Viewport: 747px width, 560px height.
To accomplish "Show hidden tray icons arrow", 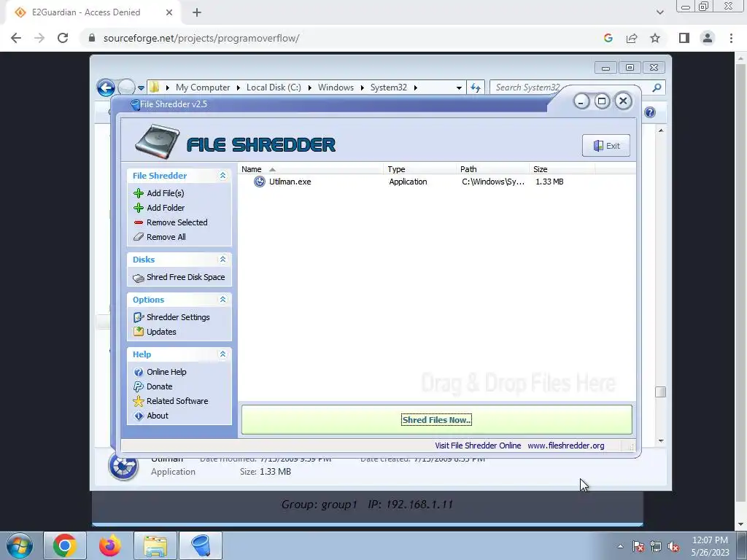I will pos(620,546).
